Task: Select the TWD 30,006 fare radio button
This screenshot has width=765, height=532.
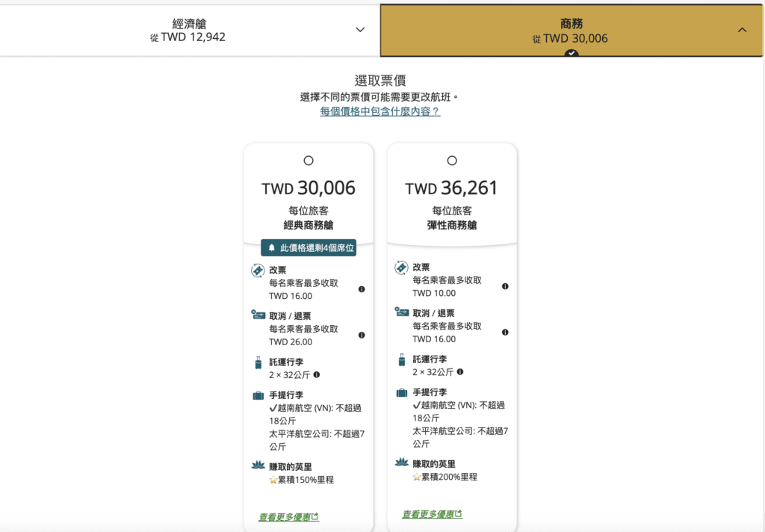Action: click(309, 161)
